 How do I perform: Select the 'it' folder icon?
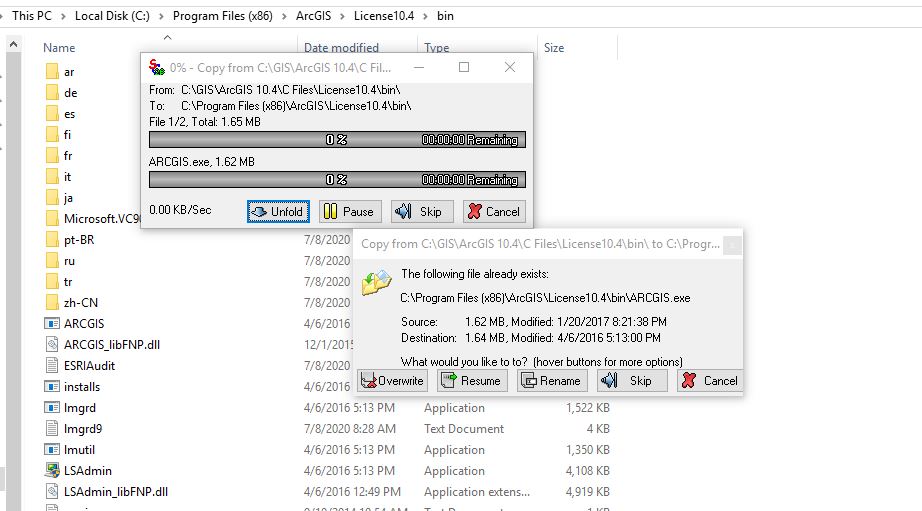(x=52, y=177)
